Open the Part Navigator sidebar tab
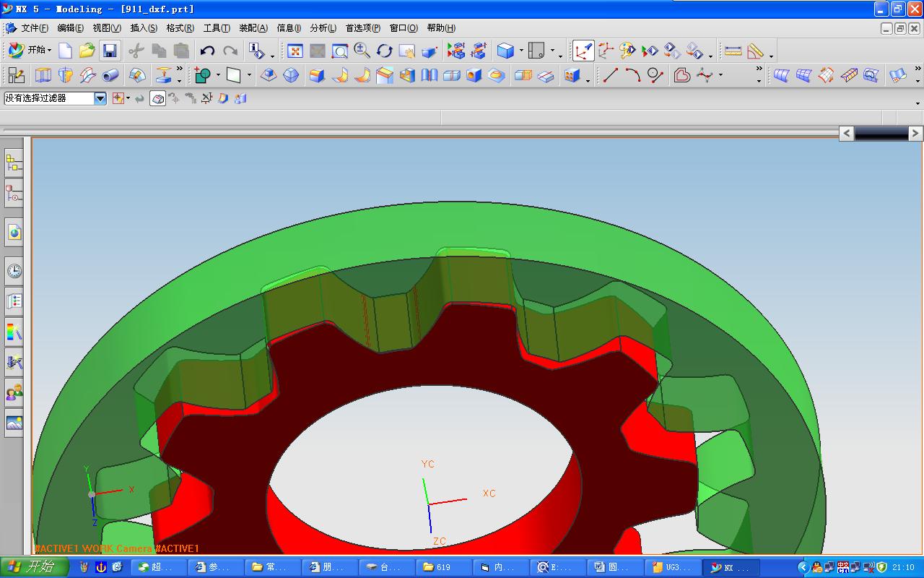Viewport: 924px width, 578px height. 14,194
